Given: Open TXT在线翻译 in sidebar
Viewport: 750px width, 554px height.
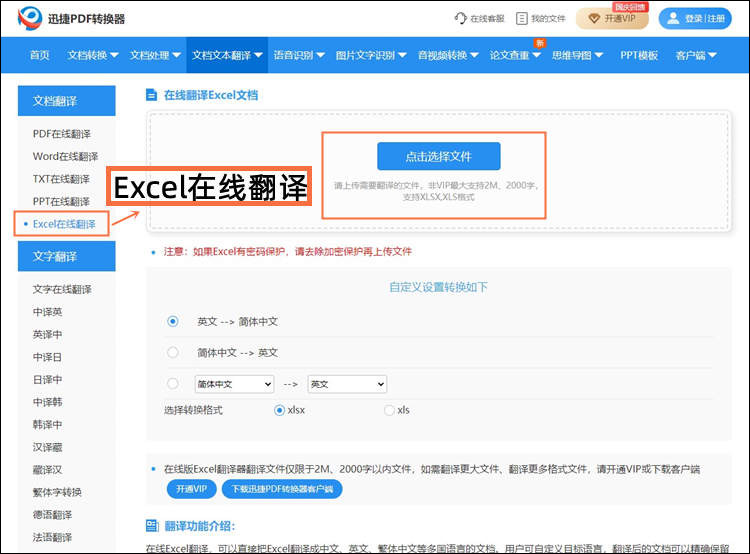Looking at the screenshot, I should [61, 179].
